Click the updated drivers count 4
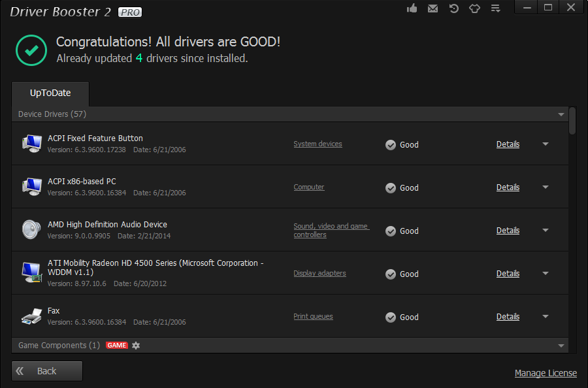Screen dimensions: 588x388 coord(139,59)
